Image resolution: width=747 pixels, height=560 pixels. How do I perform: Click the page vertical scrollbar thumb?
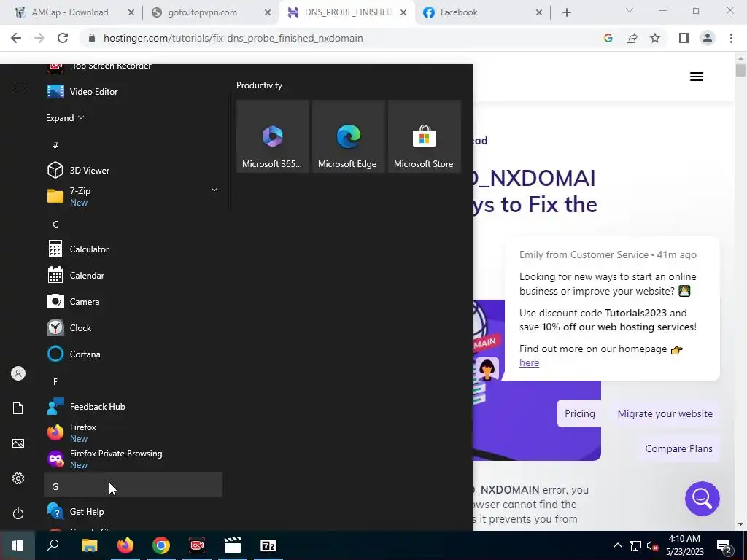pyautogui.click(x=740, y=69)
